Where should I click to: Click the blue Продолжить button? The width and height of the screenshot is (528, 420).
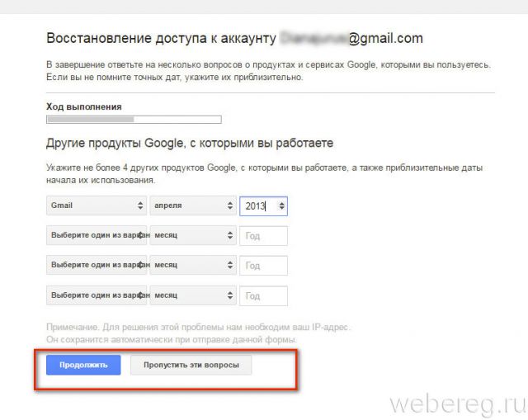pos(83,365)
